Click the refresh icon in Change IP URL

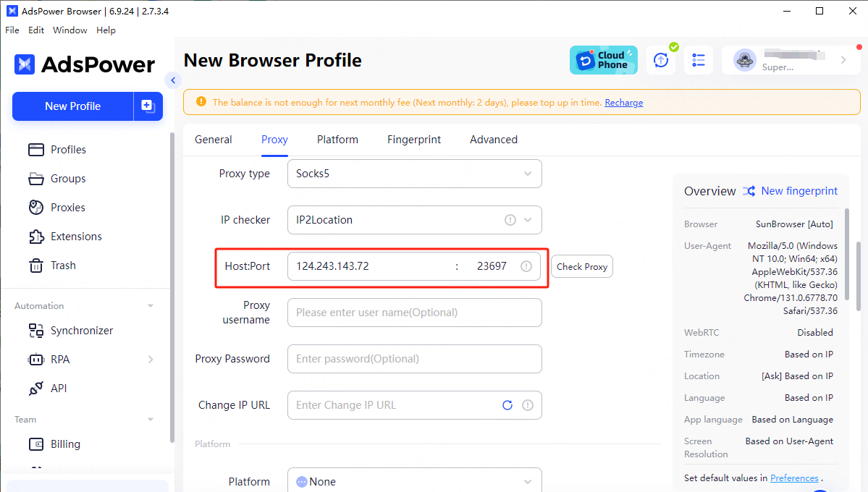507,405
